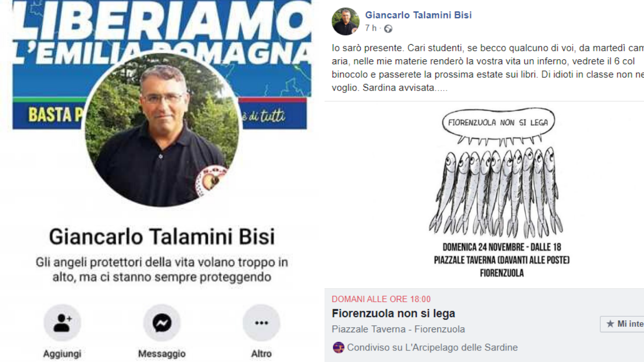Click the profile name heading
The height and width of the screenshot is (362, 644).
click(162, 236)
